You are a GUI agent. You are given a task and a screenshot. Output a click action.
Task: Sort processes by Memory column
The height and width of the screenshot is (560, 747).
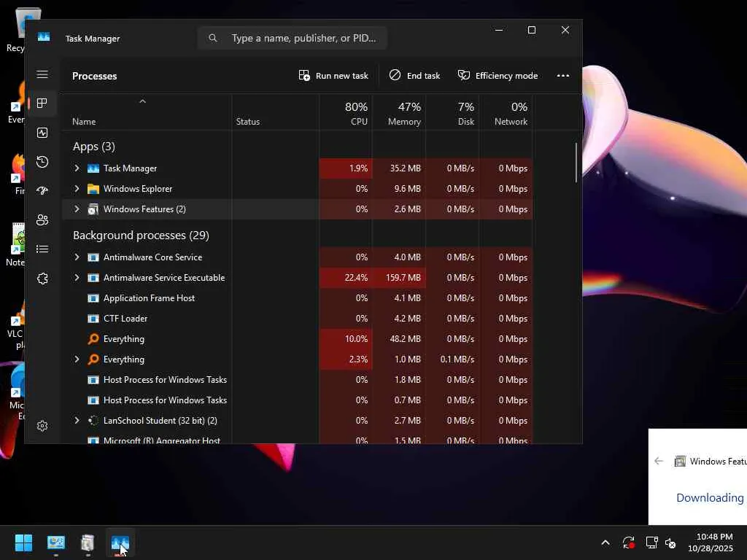tap(399, 113)
